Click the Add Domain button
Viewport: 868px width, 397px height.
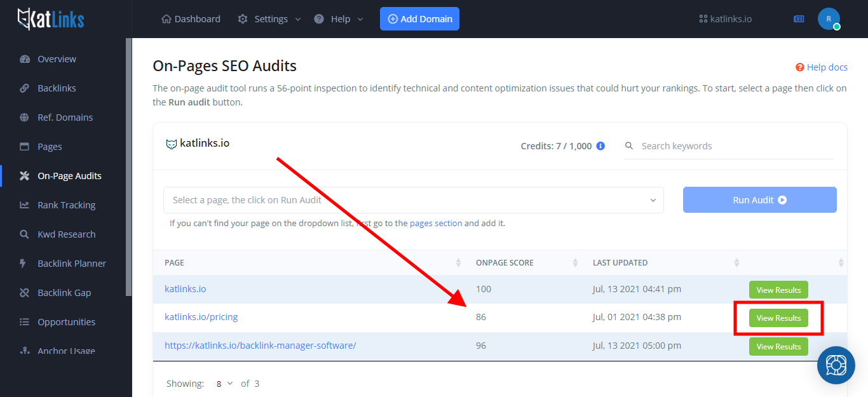point(419,19)
